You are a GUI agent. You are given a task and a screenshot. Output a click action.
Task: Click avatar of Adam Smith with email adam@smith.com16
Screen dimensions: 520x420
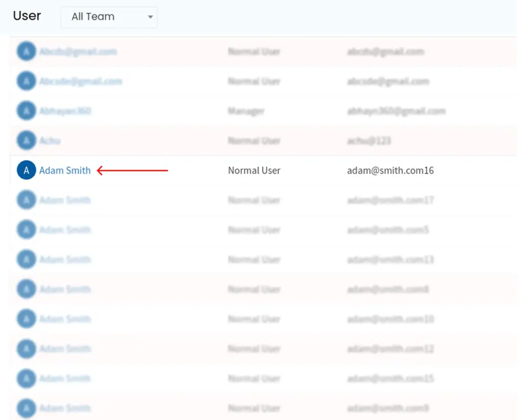26,171
